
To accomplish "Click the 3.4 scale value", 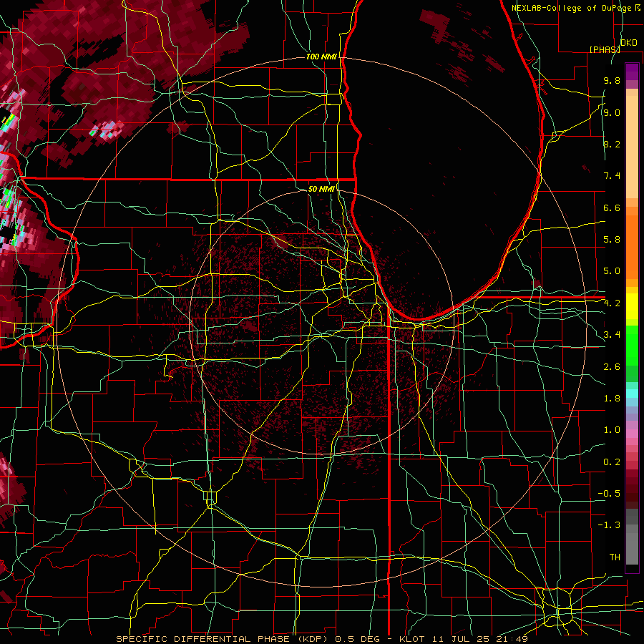I will tap(612, 335).
